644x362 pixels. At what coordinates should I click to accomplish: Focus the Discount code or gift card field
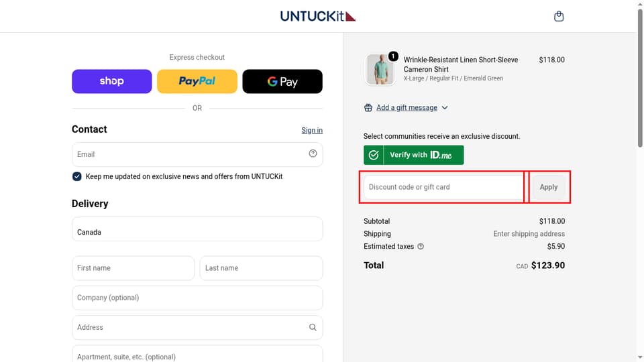tap(443, 187)
